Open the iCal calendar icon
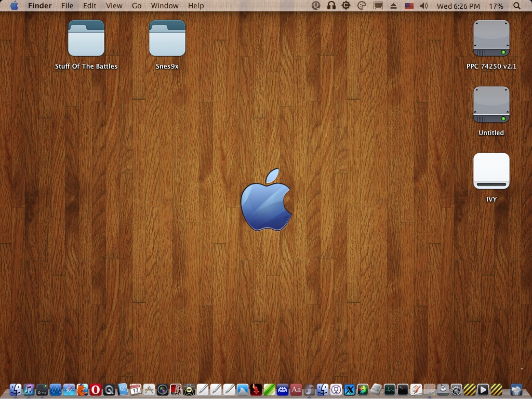 point(136,390)
